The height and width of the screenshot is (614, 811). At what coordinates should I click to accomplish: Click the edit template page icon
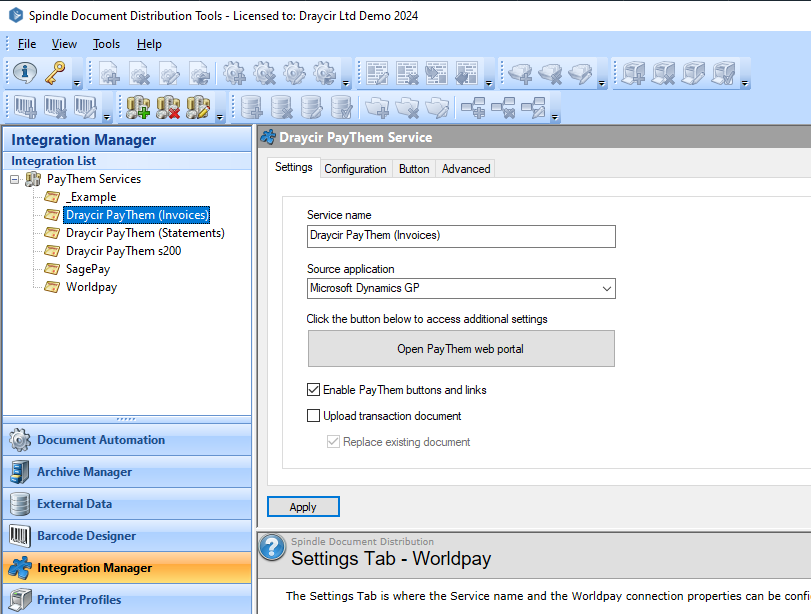(x=377, y=73)
